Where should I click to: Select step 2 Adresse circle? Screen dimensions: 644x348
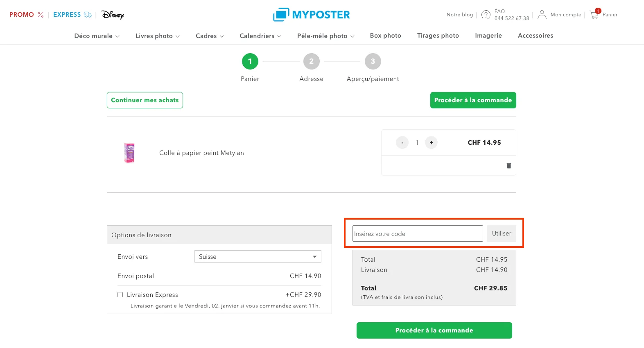(x=312, y=61)
